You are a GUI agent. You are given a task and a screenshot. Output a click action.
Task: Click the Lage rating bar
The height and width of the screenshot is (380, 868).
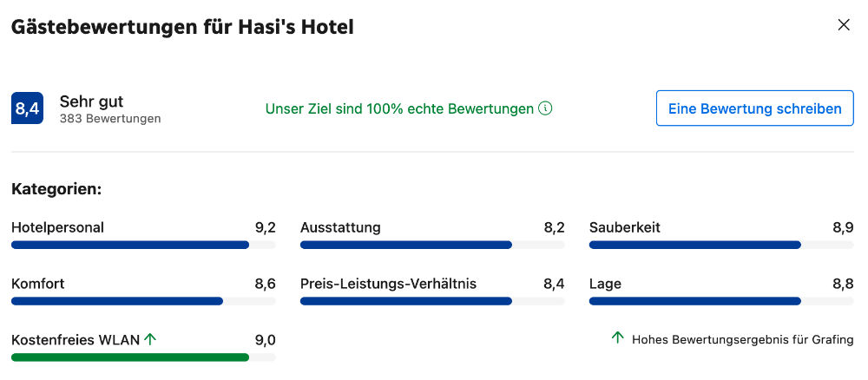[721, 301]
